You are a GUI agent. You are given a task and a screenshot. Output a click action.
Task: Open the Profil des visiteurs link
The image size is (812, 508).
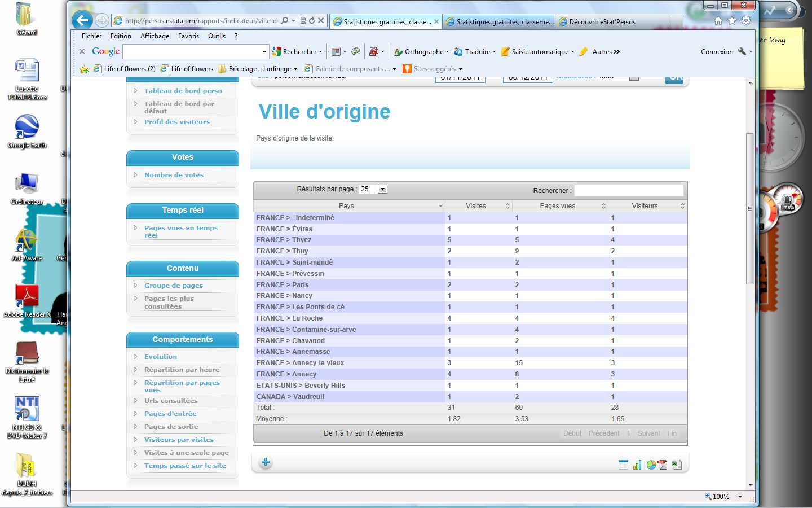point(176,122)
